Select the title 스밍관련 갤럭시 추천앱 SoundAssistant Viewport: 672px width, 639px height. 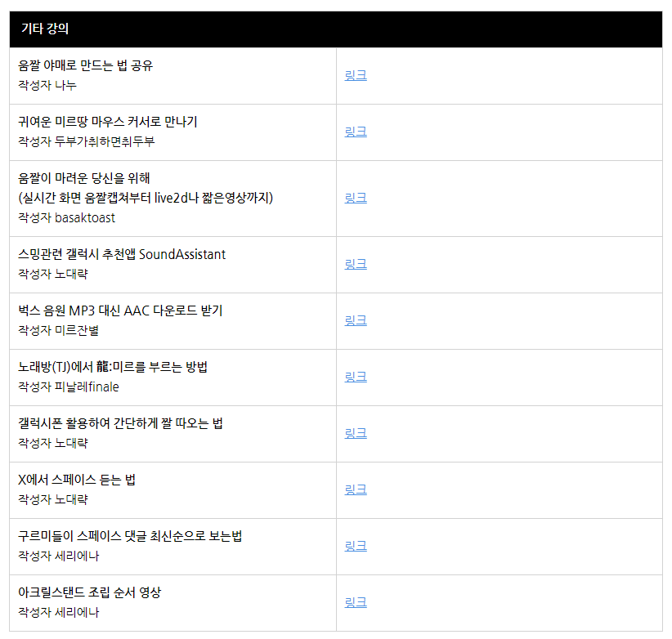pyautogui.click(x=122, y=254)
